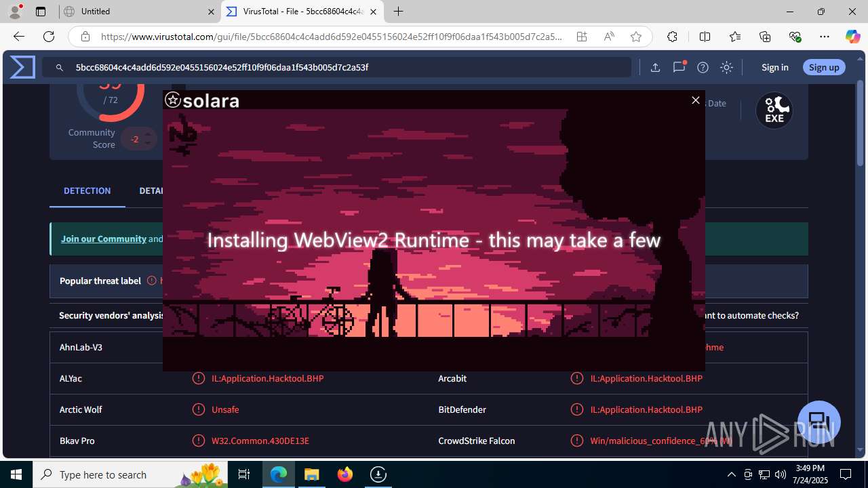Image resolution: width=868 pixels, height=488 pixels.
Task: Open the VirusTotal chat widget
Action: click(819, 422)
